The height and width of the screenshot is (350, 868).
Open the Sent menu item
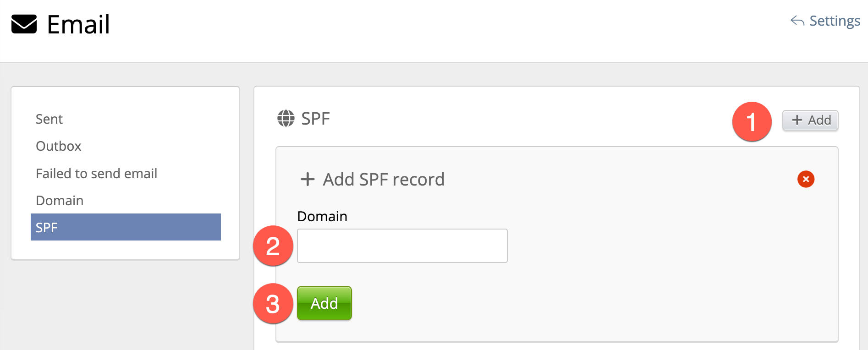tap(49, 119)
